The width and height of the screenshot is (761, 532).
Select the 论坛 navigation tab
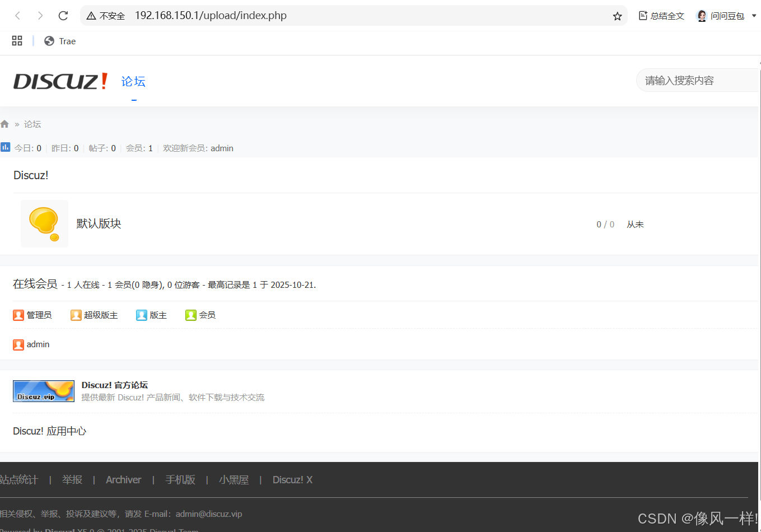click(133, 82)
